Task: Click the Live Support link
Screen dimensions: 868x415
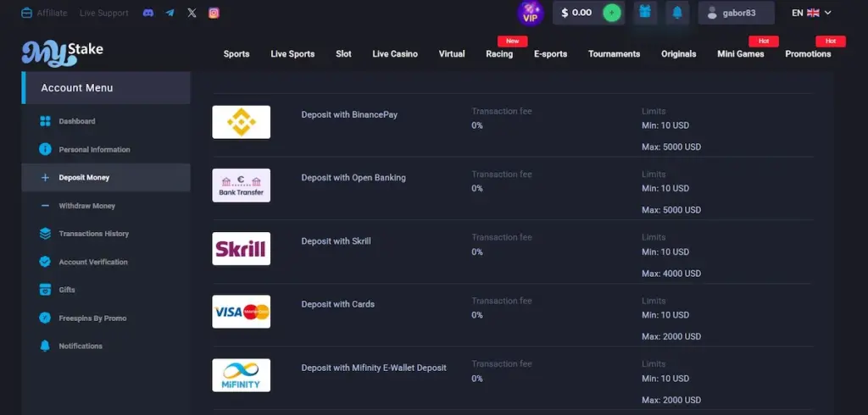Action: click(x=104, y=13)
